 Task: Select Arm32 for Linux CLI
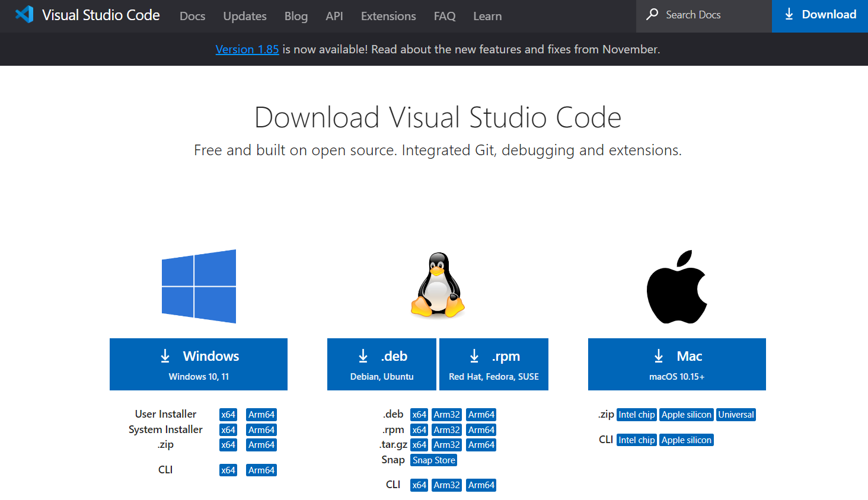(x=447, y=485)
